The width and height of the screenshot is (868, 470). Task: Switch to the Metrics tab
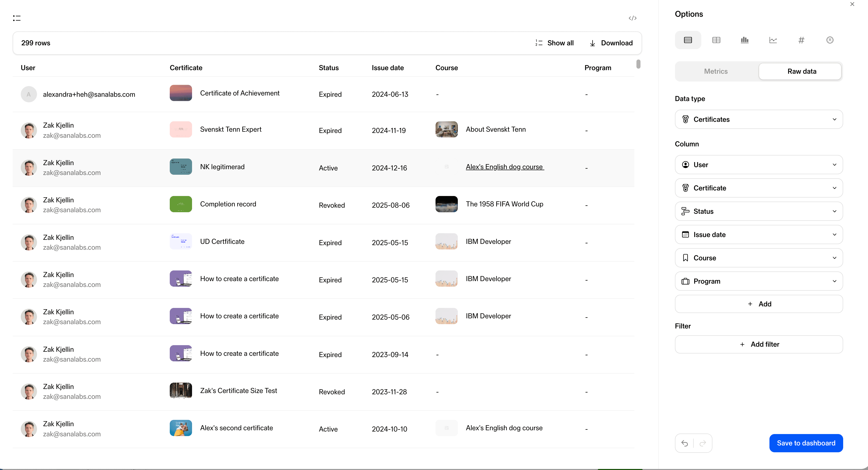tap(716, 71)
